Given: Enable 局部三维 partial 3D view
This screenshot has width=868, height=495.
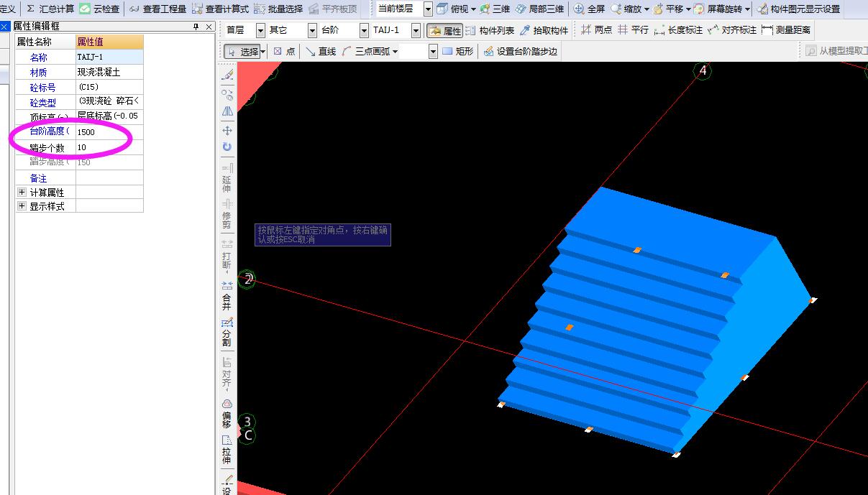Looking at the screenshot, I should pyautogui.click(x=539, y=9).
